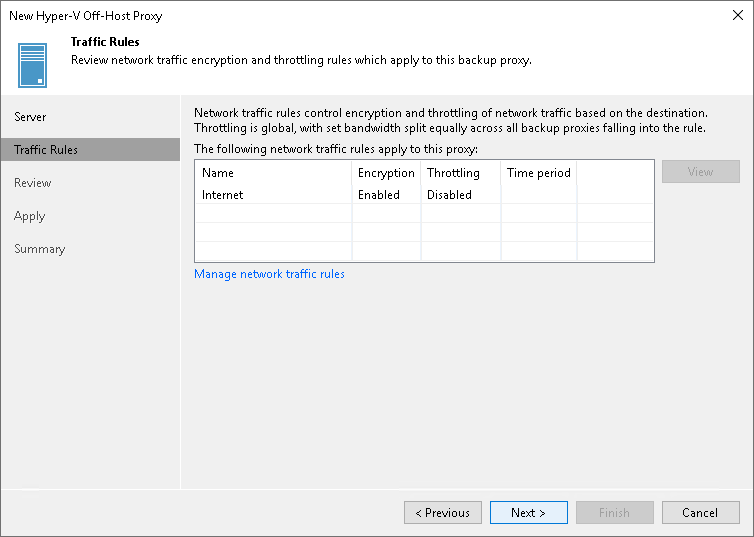Click the View button
754x537 pixels.
701,172
